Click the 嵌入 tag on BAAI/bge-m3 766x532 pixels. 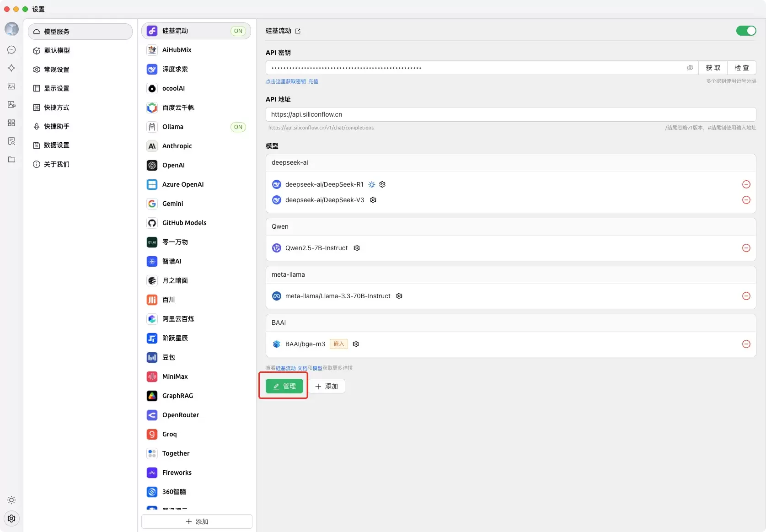tap(339, 344)
